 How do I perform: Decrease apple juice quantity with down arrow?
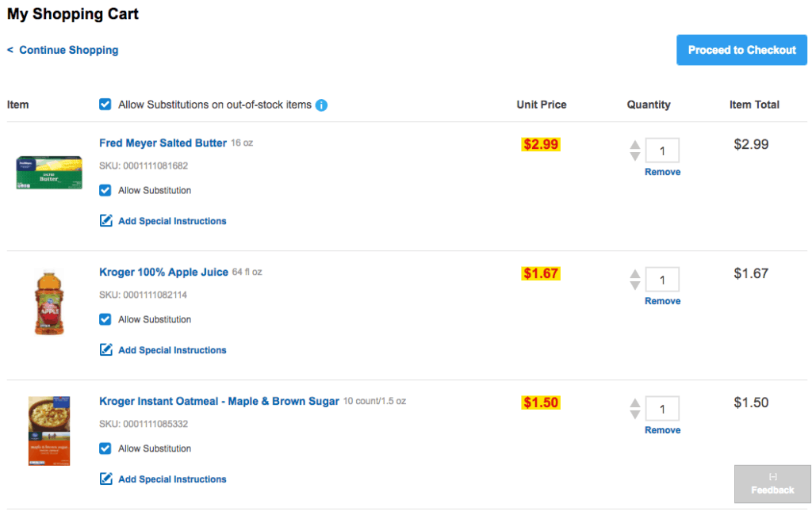[x=635, y=285]
